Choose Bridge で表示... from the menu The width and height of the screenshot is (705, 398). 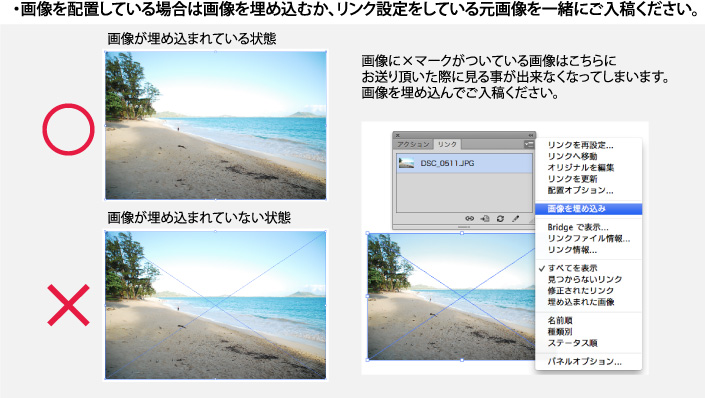pyautogui.click(x=578, y=227)
